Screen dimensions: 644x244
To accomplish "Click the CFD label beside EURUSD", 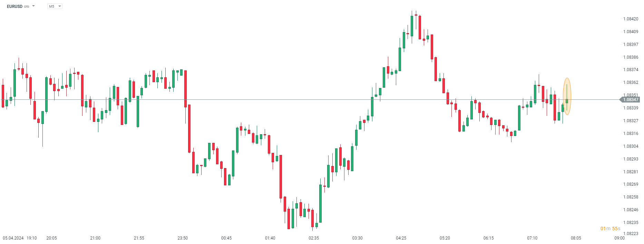I will (x=27, y=7).
